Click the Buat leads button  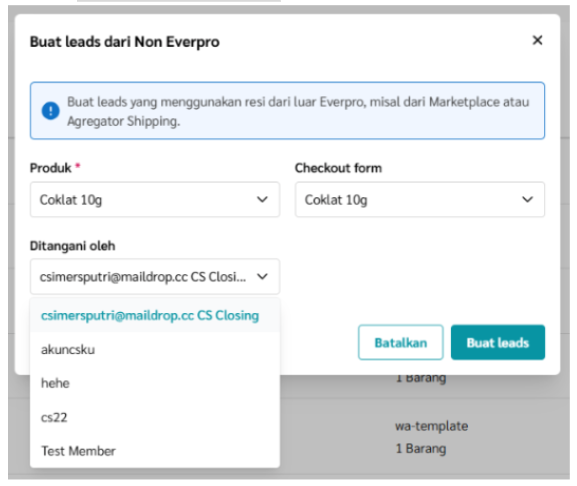[498, 343]
